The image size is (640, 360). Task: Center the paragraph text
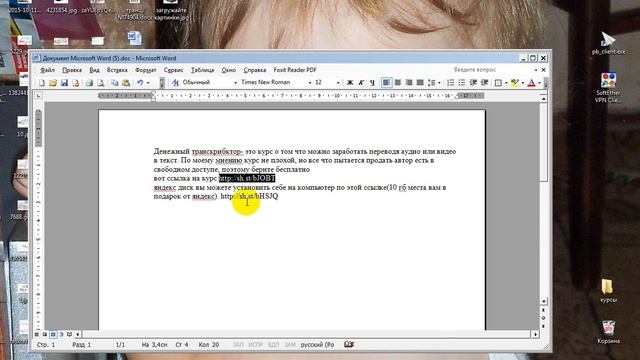point(398,83)
